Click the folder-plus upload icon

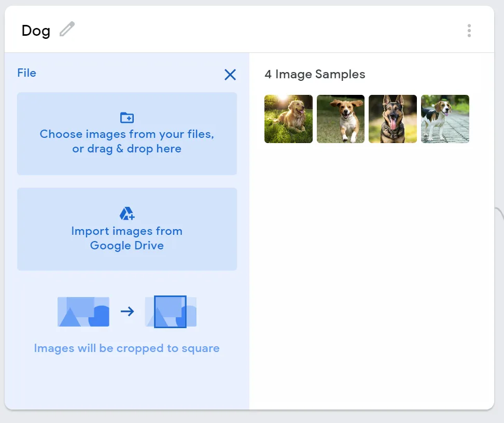[x=127, y=118]
